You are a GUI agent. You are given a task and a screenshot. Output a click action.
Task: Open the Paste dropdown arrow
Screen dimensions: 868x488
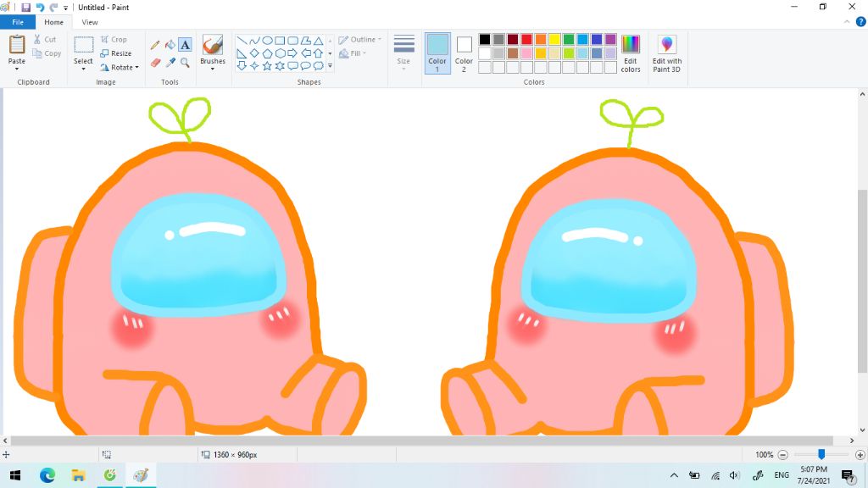pyautogui.click(x=17, y=69)
